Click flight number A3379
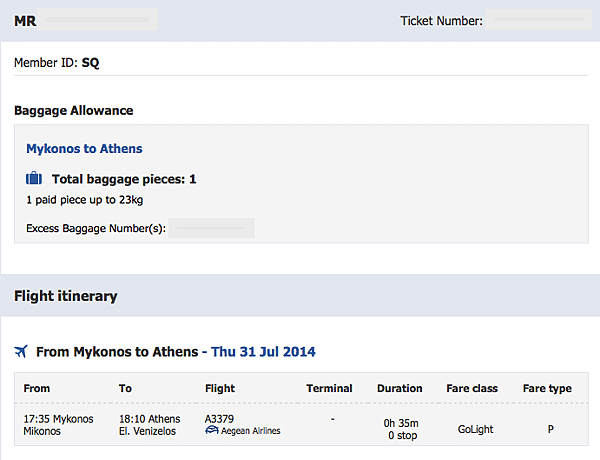 pyautogui.click(x=221, y=418)
